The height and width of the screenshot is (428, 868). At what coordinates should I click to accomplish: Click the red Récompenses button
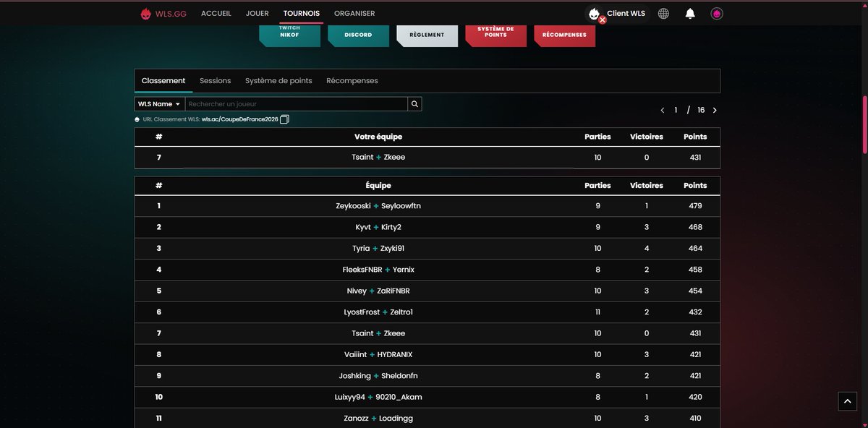pyautogui.click(x=564, y=35)
